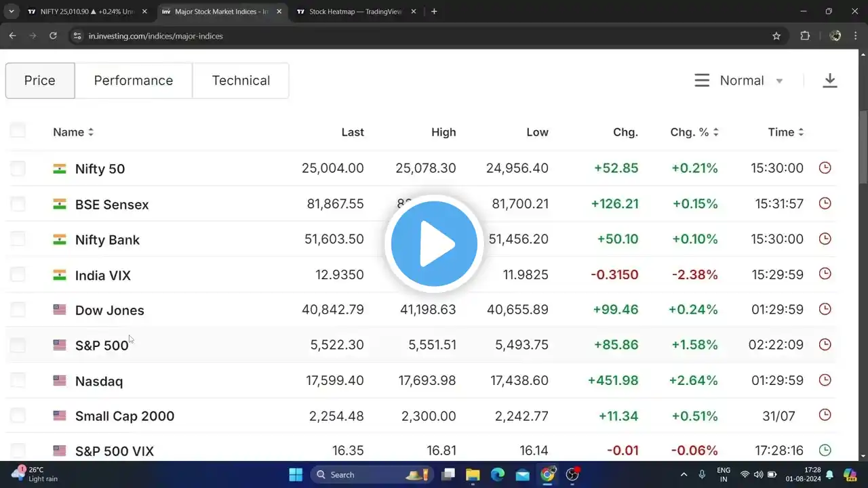Open Microsoft Edge from the taskbar

point(498,474)
